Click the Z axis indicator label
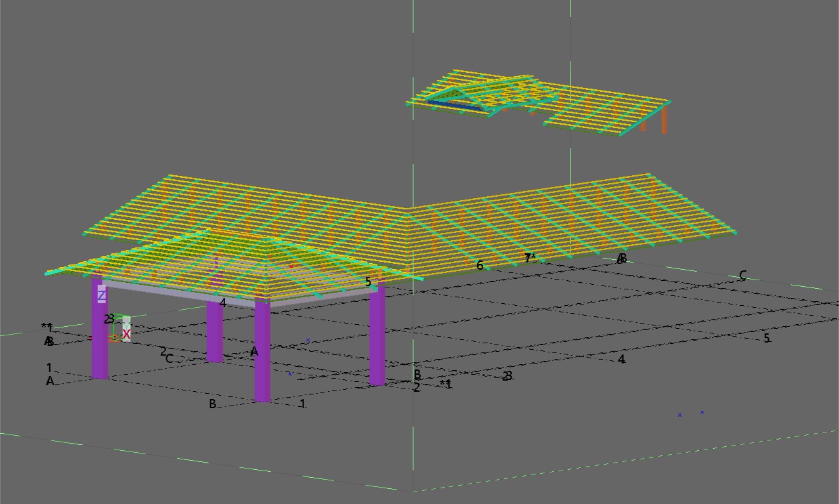Image resolution: width=839 pixels, height=504 pixels. coord(102,295)
